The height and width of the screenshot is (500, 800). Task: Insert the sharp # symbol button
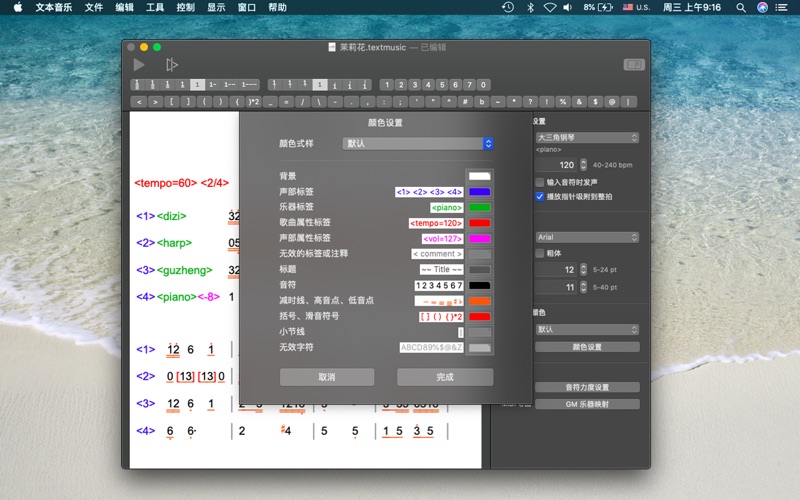[464, 101]
